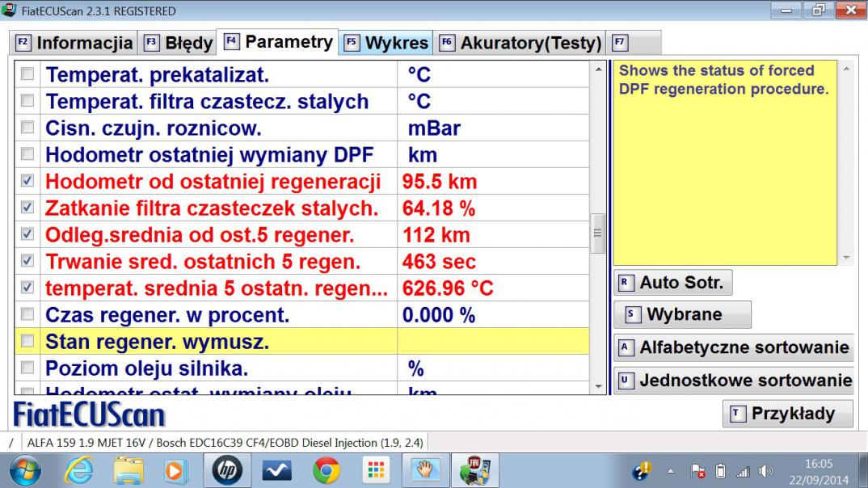Click the 626.96 °C value
Viewport: 868px width, 488px height.
pyautogui.click(x=447, y=288)
